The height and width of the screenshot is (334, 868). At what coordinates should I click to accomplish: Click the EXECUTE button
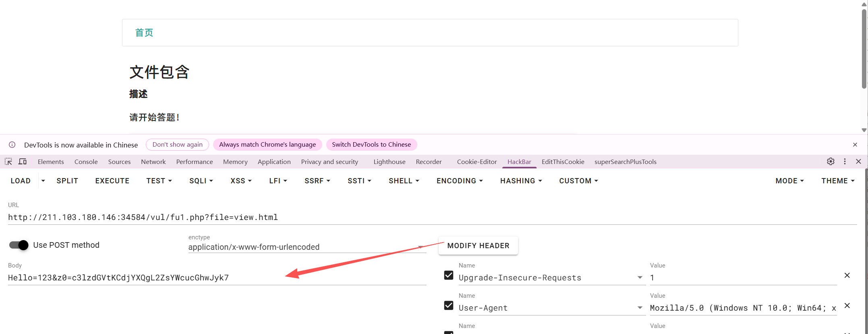click(x=112, y=181)
